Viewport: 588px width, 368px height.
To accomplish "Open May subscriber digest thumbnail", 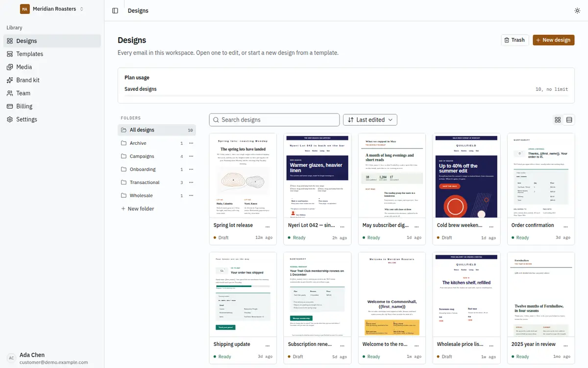I will (392, 176).
